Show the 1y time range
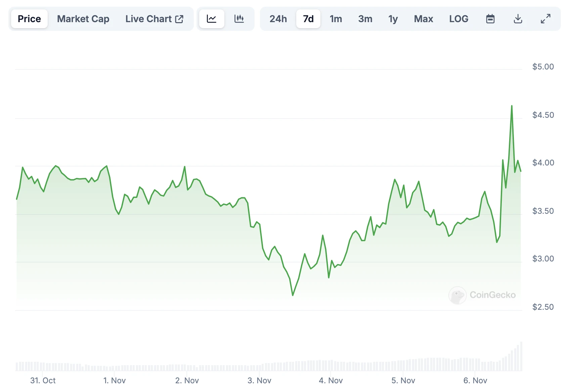Image resolution: width=571 pixels, height=392 pixels. pyautogui.click(x=393, y=19)
